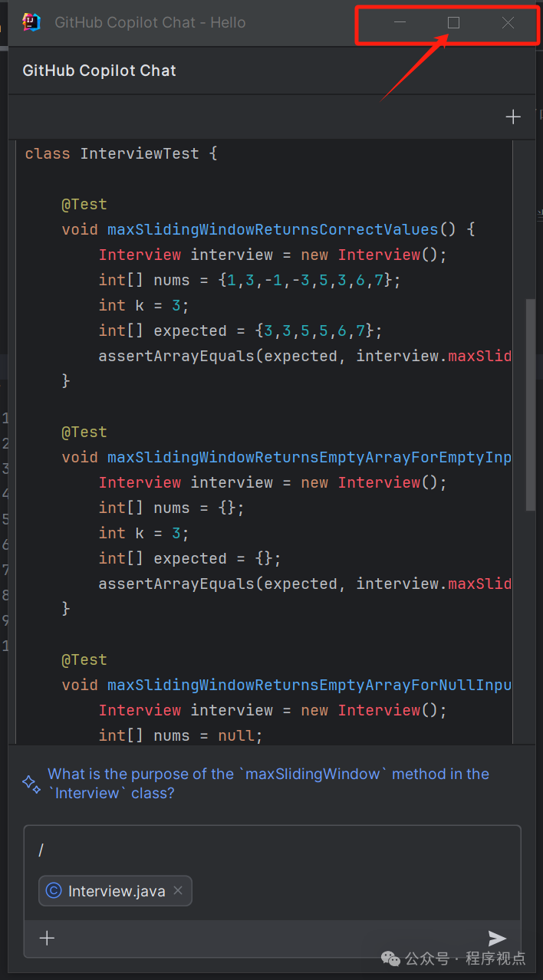The width and height of the screenshot is (543, 980).
Task: Maximize the GitHub Copilot Chat window
Action: click(453, 22)
